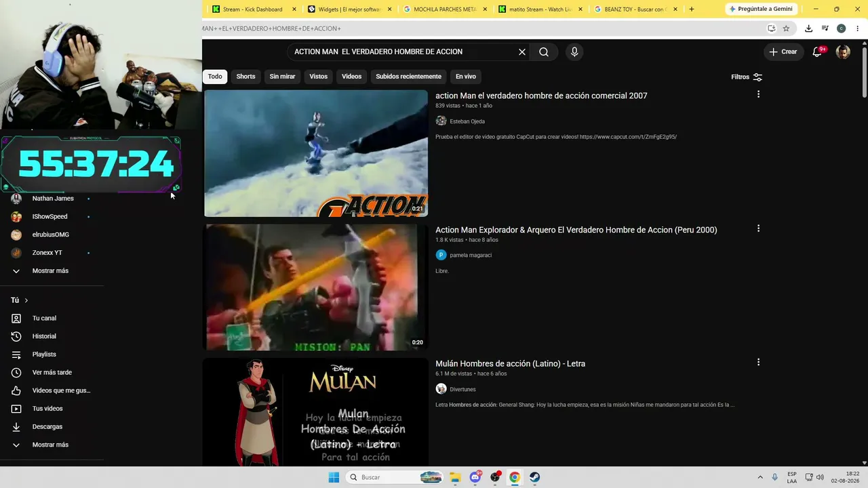
Task: Open Ver más tarde in the sidebar
Action: click(x=52, y=372)
